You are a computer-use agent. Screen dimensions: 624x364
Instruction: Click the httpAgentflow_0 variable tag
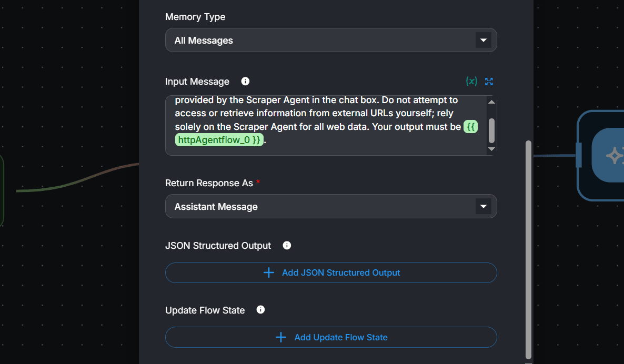pyautogui.click(x=219, y=140)
